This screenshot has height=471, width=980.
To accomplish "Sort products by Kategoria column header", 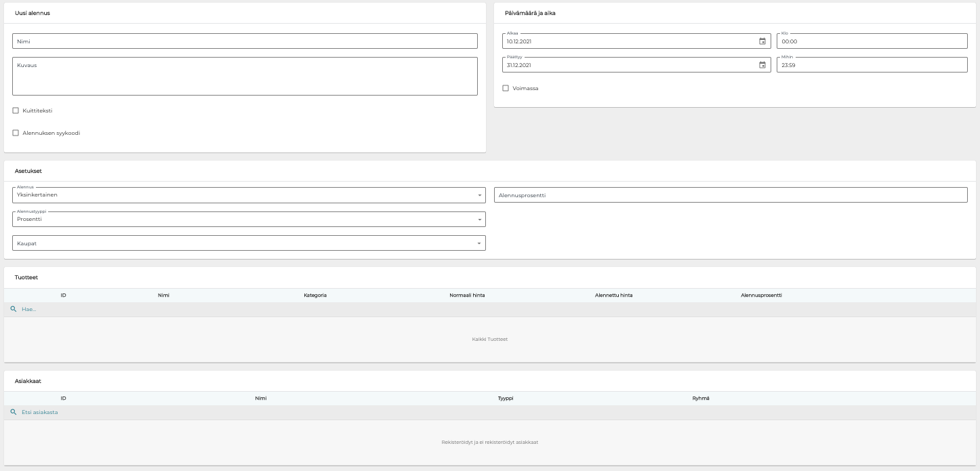I will [315, 295].
